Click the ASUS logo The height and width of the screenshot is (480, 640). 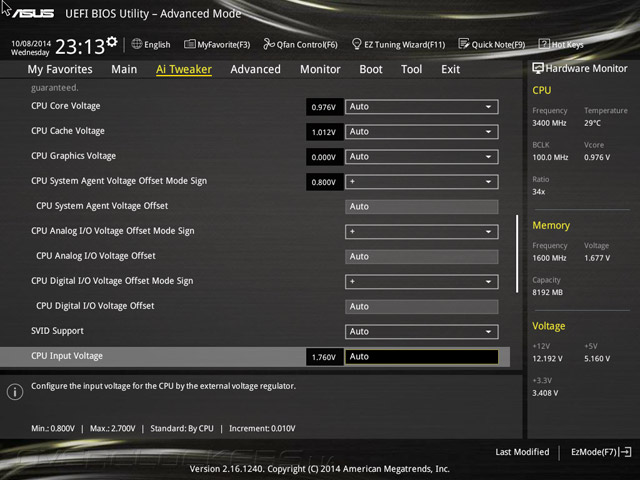33,14
